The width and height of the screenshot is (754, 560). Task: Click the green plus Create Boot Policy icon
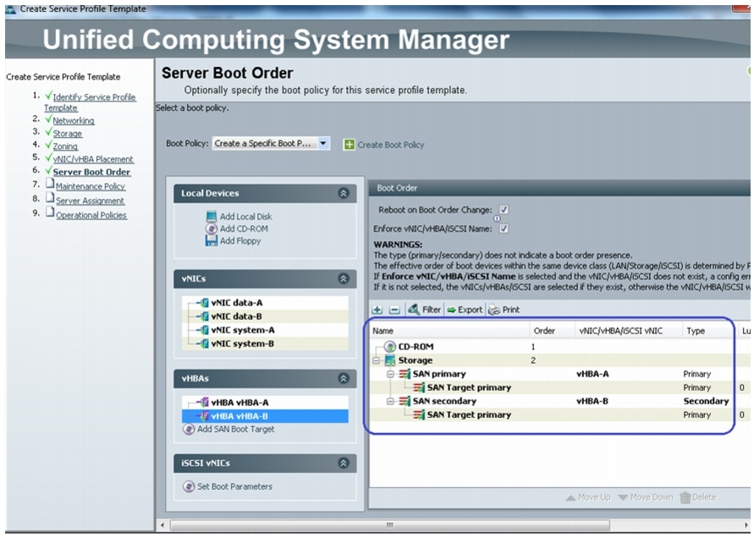tap(349, 145)
